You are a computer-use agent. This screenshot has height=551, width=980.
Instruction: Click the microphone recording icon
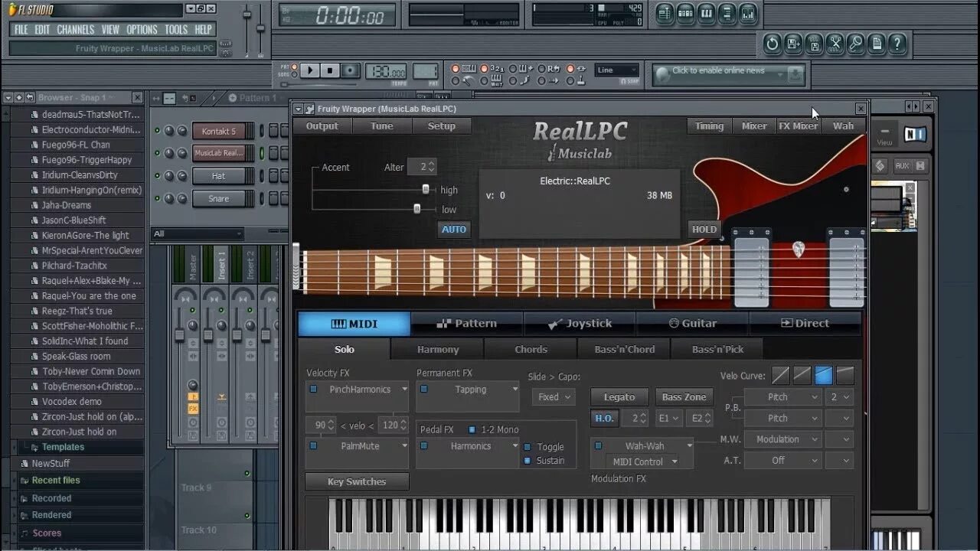(856, 44)
